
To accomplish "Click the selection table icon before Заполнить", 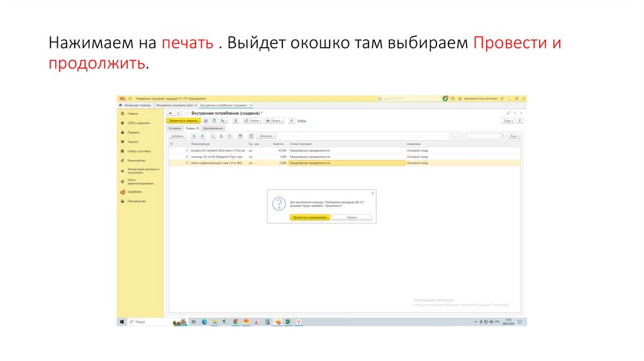I will [251, 136].
